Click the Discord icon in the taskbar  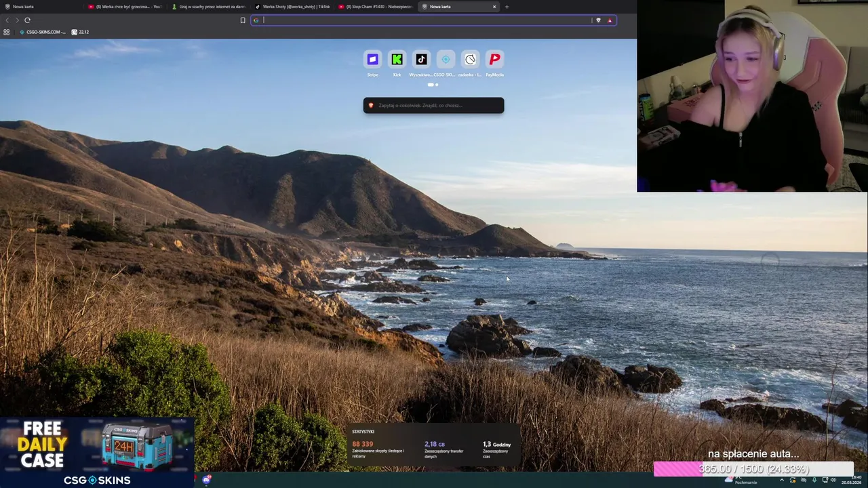(x=206, y=480)
